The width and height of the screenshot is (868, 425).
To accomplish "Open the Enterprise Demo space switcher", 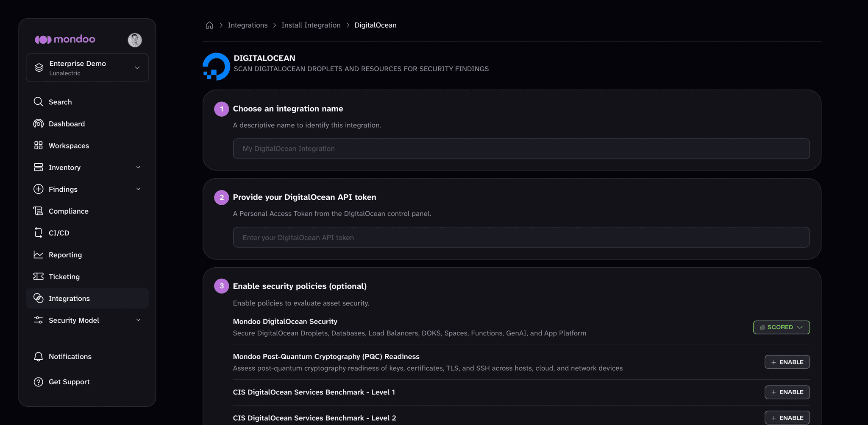I will (87, 68).
